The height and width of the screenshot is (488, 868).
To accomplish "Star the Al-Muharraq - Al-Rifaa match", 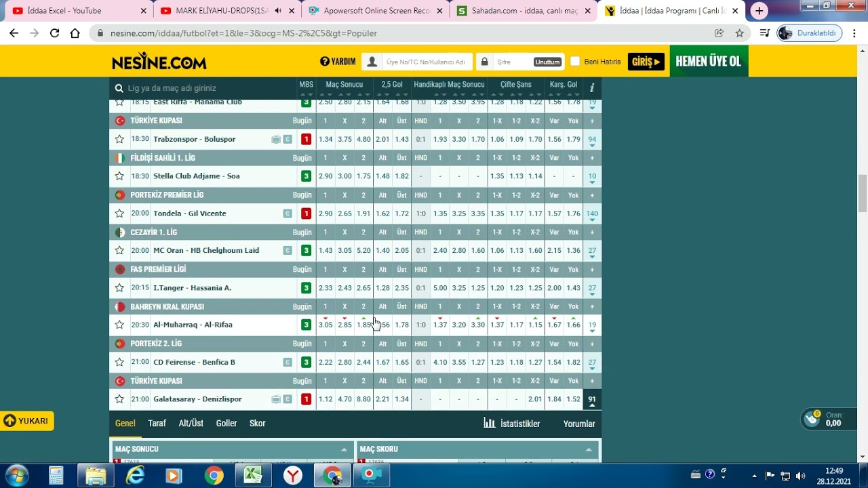I will [119, 325].
